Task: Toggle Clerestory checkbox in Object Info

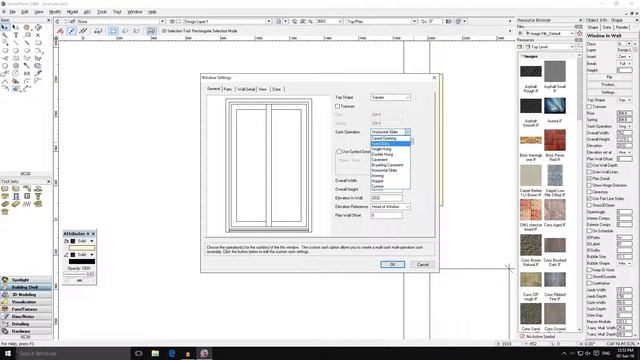Action: (589, 191)
